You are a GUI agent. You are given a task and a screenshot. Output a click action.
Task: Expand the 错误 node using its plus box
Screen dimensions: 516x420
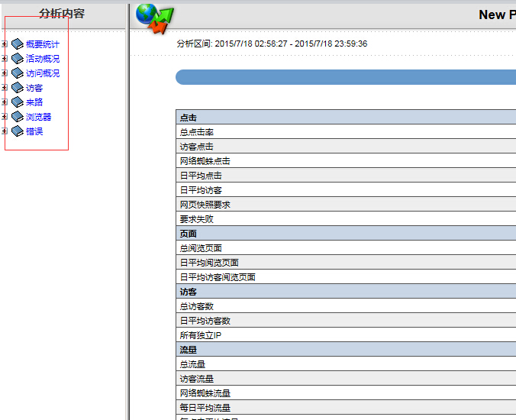5,131
